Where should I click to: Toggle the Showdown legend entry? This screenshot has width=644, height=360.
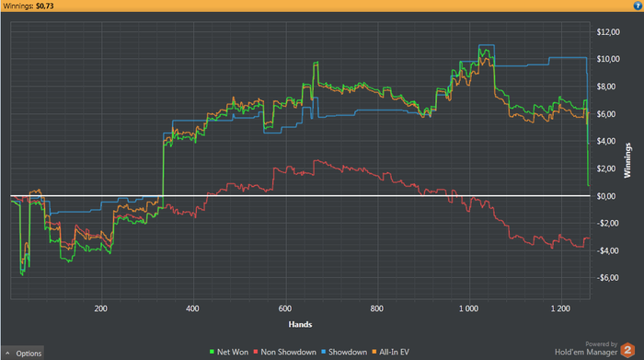pyautogui.click(x=344, y=352)
